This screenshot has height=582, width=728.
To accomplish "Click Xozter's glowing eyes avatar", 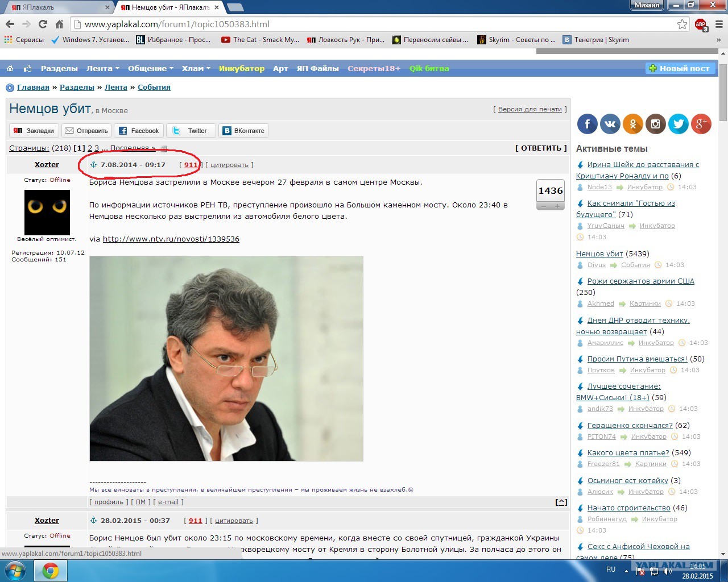I will (x=47, y=213).
